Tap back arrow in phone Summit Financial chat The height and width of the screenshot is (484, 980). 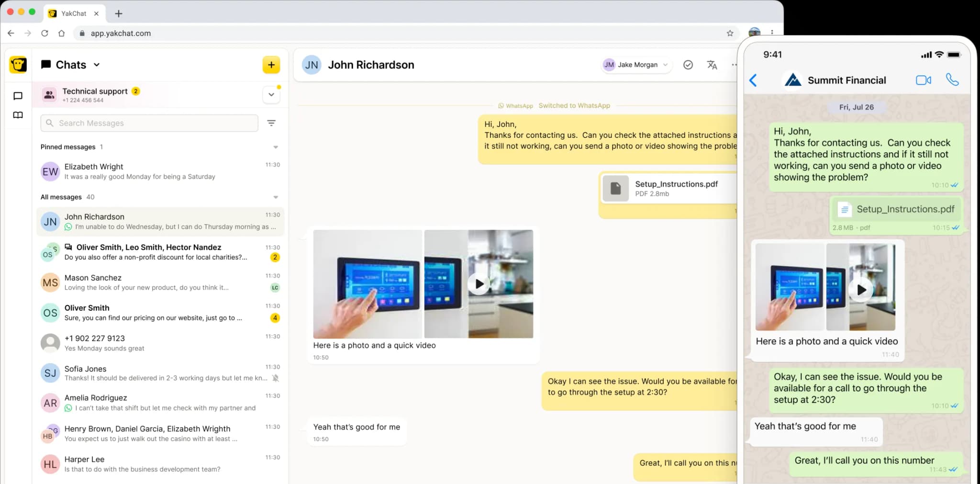coord(753,80)
